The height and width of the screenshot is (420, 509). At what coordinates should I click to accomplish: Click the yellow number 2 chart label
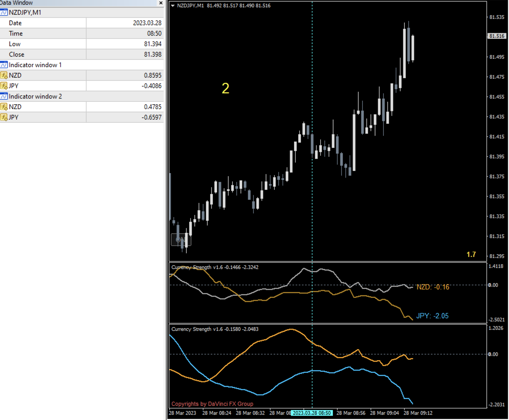(225, 88)
